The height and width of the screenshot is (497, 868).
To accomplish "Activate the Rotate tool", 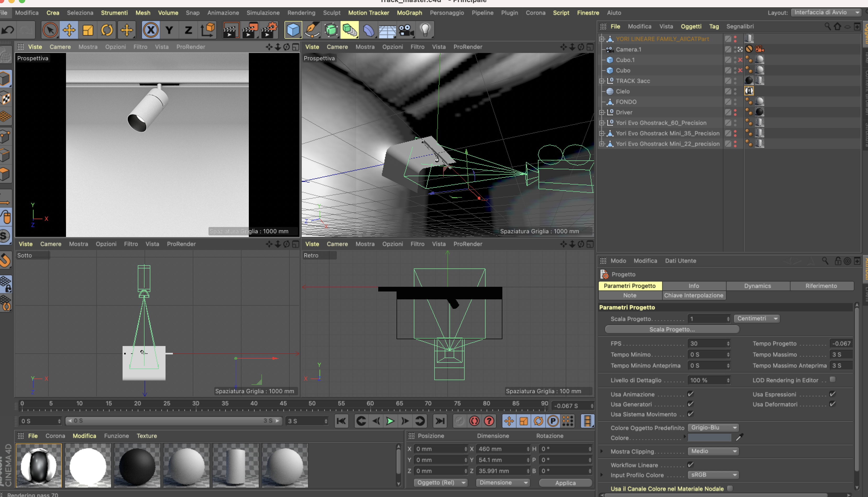I will [107, 30].
